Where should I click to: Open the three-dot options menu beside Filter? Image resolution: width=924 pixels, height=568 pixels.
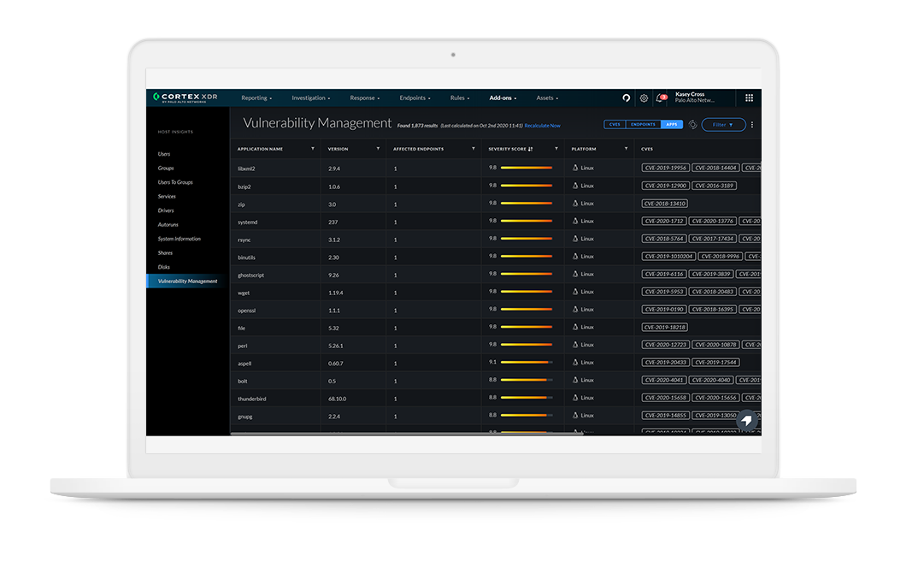tap(751, 124)
